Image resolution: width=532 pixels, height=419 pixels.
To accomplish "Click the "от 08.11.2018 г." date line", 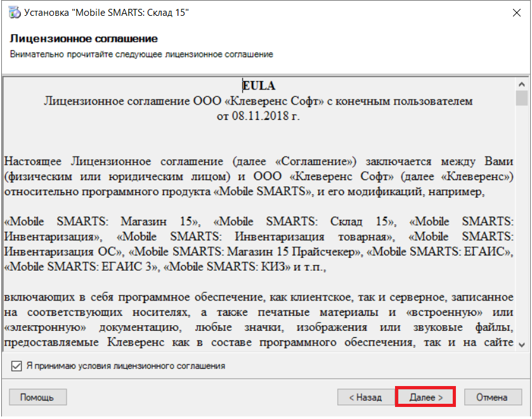I will 258,116.
